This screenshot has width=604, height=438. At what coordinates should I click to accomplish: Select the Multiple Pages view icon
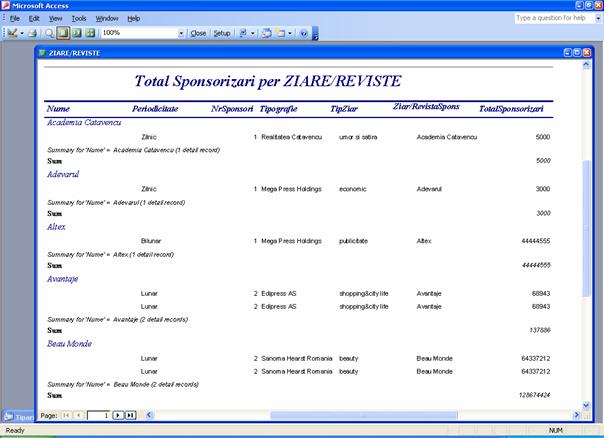coord(89,33)
